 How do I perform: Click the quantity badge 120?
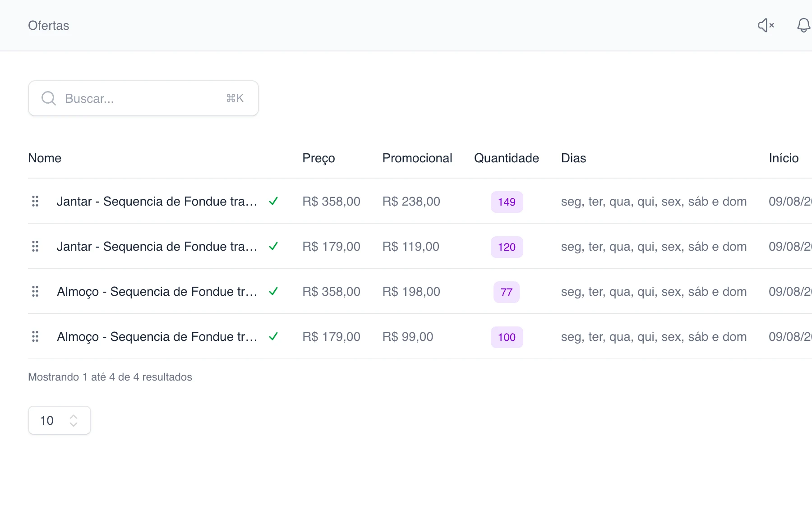(507, 247)
